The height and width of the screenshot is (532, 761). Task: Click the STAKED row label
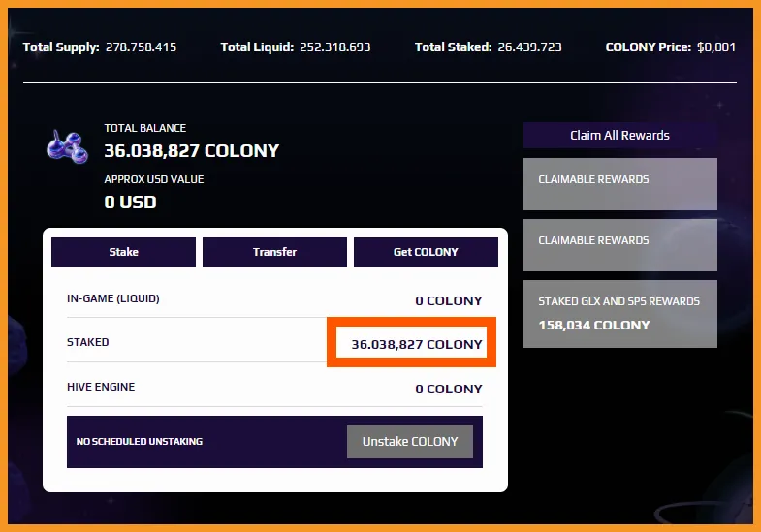(88, 342)
